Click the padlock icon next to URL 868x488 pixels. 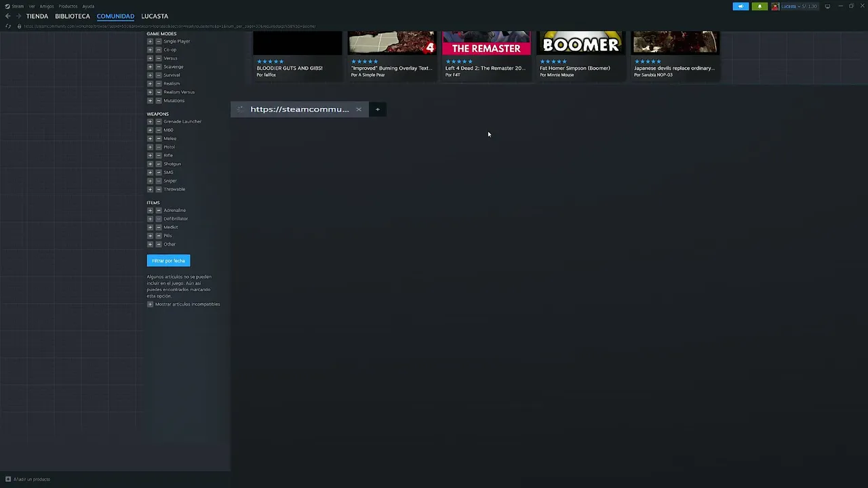click(19, 26)
